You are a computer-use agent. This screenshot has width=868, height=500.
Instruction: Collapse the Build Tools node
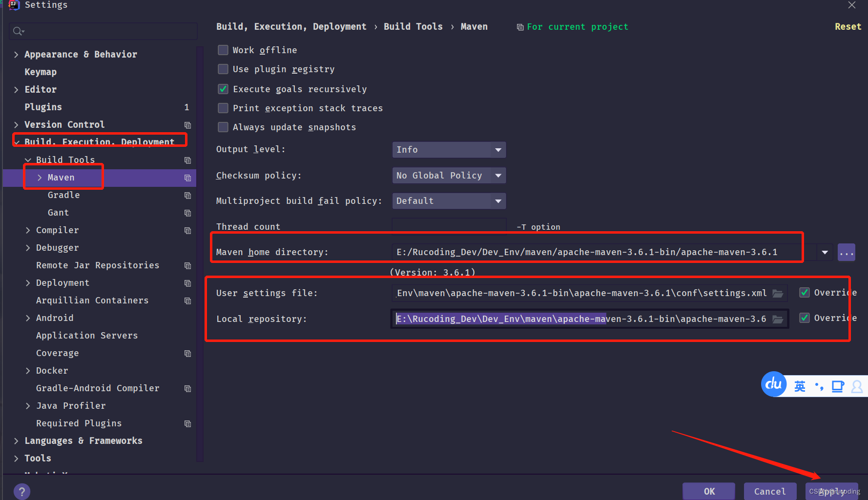point(28,160)
